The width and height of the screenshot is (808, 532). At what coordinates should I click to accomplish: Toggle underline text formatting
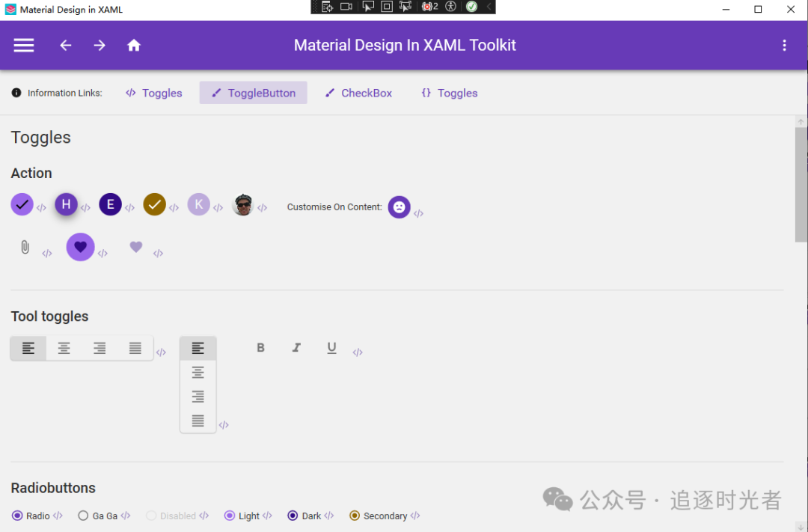tap(331, 347)
